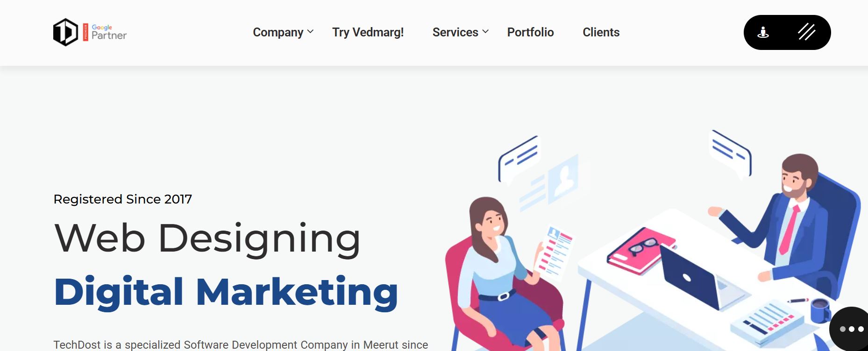868x351 pixels.
Task: Open the Services menu
Action: tap(455, 32)
